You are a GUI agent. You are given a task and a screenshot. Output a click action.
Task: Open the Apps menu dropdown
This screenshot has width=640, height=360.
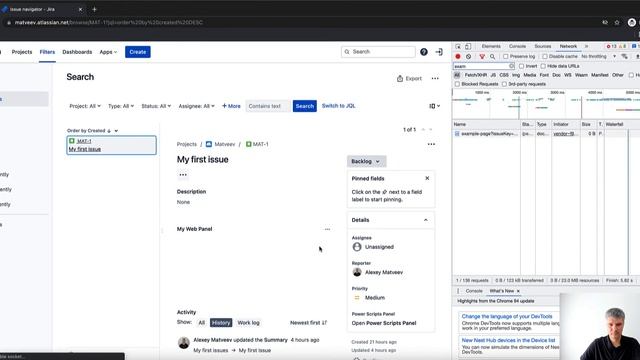(108, 52)
